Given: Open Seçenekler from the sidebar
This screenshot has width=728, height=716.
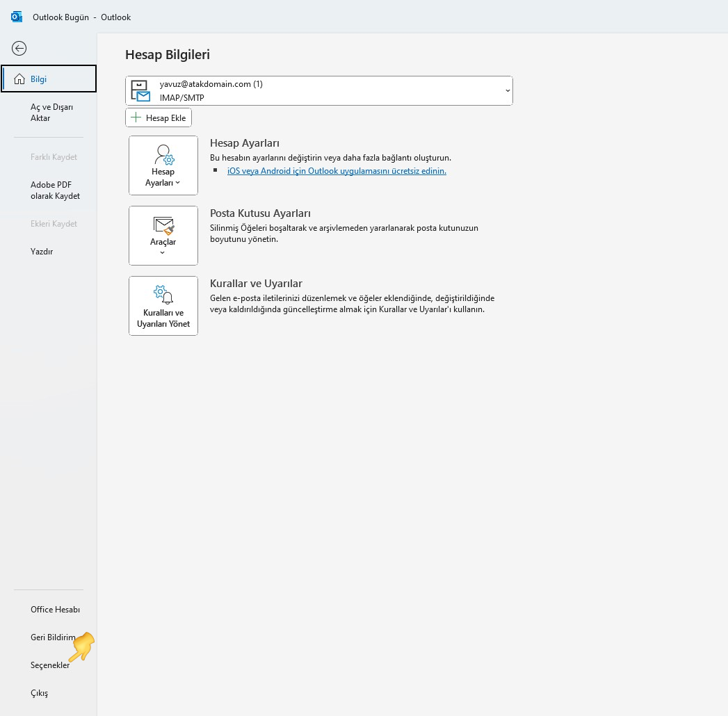Looking at the screenshot, I should 49,665.
